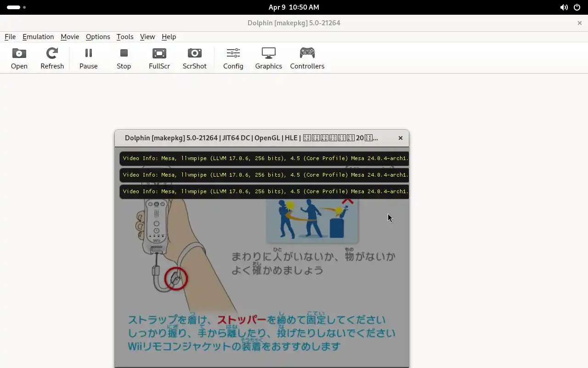Pause the running emulation

[88, 58]
